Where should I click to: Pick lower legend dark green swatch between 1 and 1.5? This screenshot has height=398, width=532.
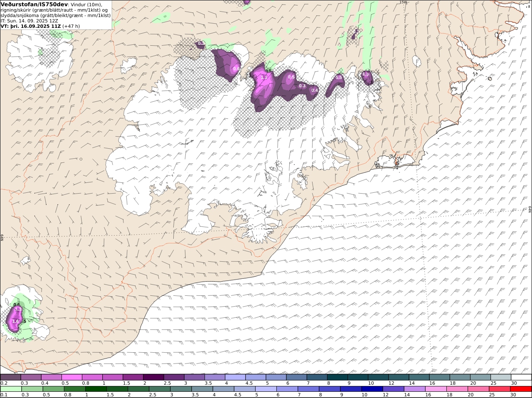click(96, 389)
